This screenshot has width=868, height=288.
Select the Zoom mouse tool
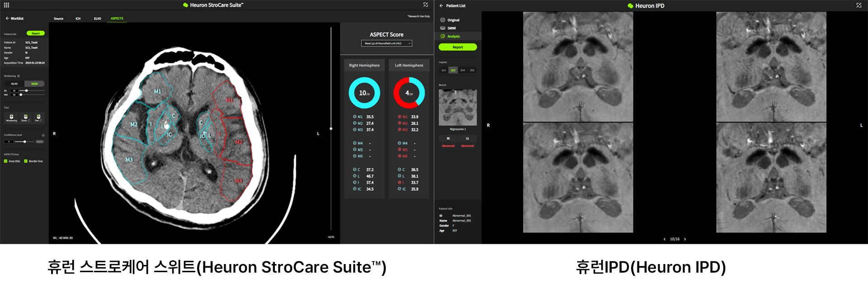coord(25,117)
